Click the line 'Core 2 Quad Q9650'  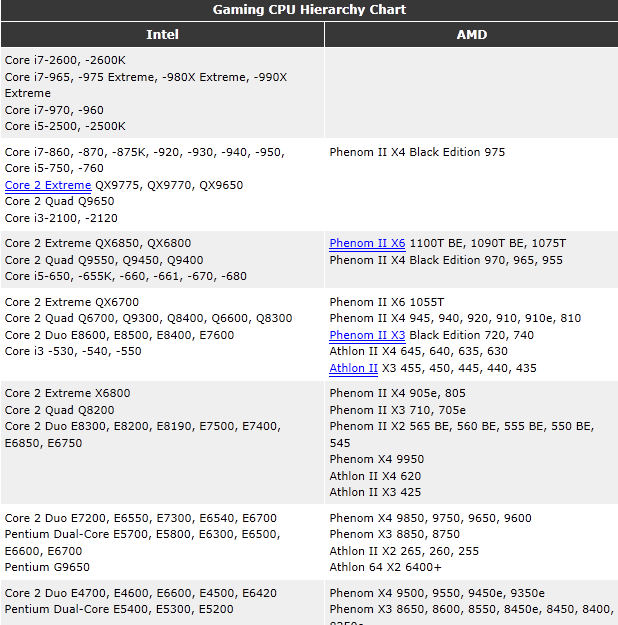coord(59,201)
